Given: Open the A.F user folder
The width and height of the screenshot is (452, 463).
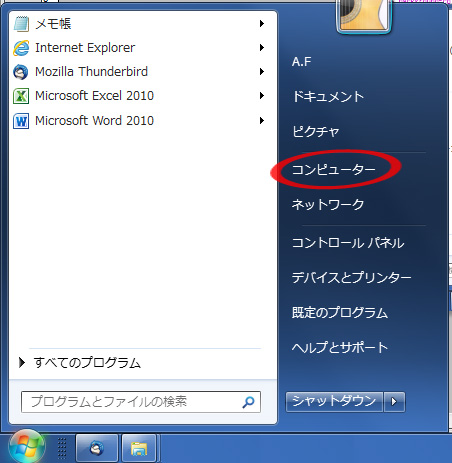Looking at the screenshot, I should click(x=302, y=62).
